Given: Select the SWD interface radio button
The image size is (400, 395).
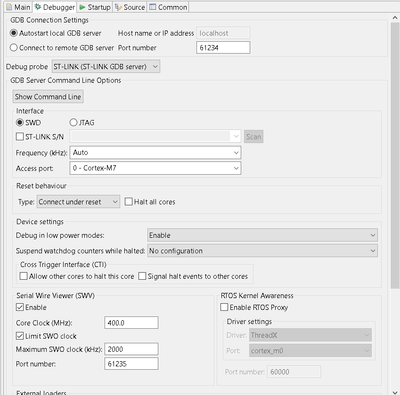Looking at the screenshot, I should click(20, 122).
